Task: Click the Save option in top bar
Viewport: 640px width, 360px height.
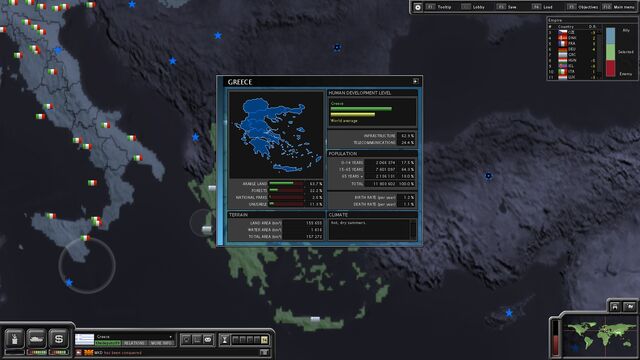Action: tap(512, 7)
